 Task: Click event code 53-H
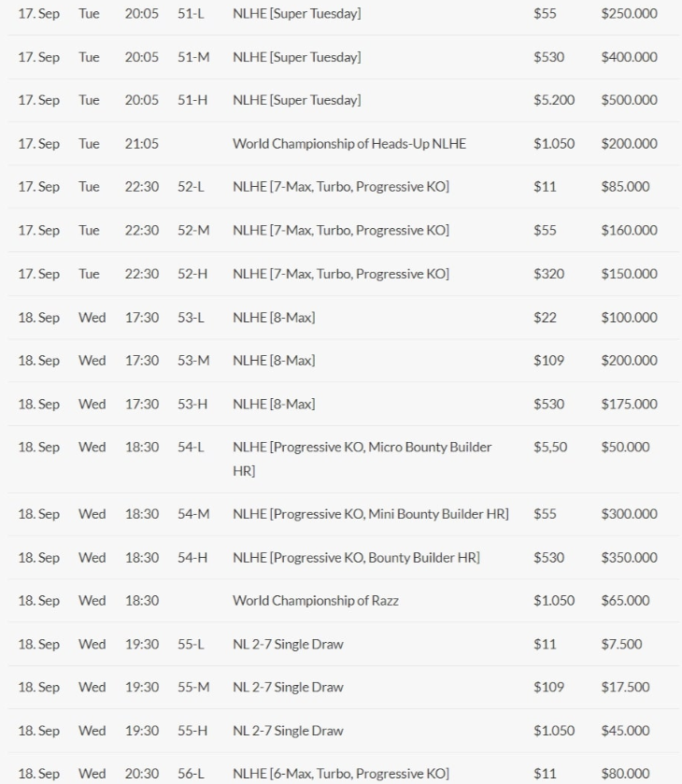[x=192, y=405]
